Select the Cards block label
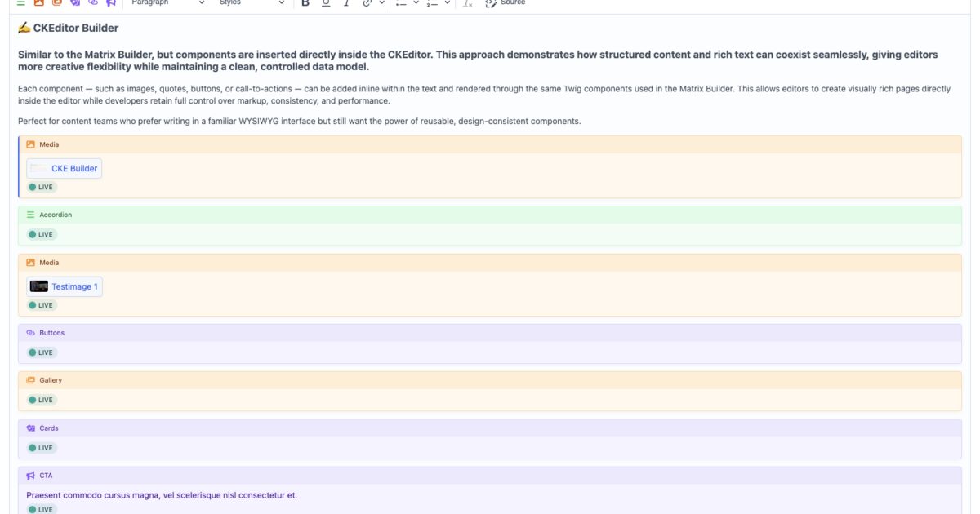This screenshot has width=980, height=514. coord(49,428)
